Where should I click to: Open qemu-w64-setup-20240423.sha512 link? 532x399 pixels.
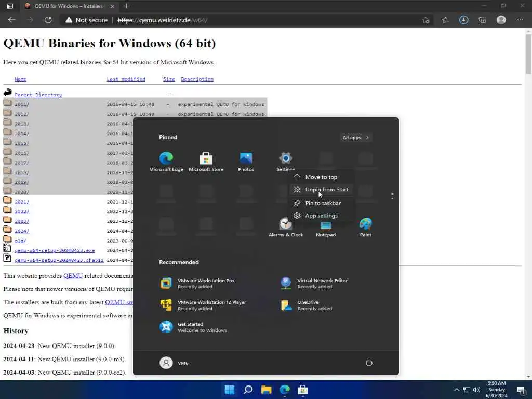tap(59, 260)
